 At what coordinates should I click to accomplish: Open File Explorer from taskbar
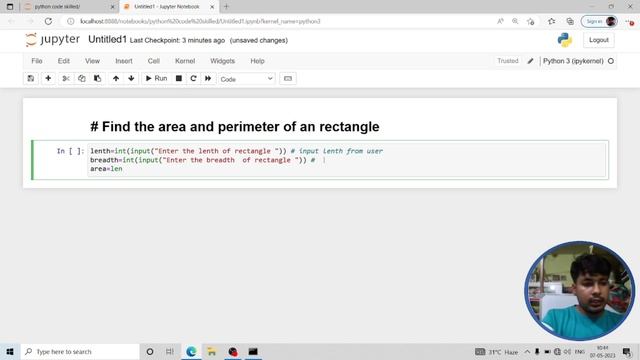click(211, 351)
